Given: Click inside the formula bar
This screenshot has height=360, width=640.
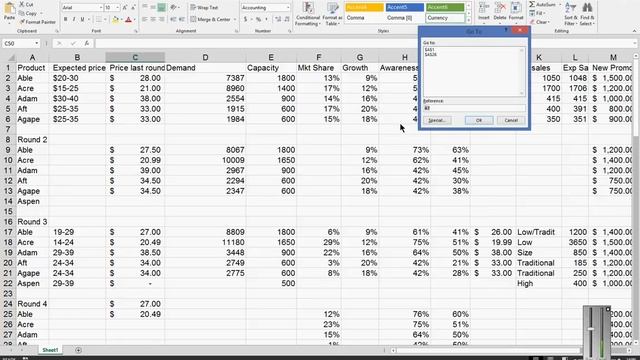Looking at the screenshot, I should pos(364,43).
